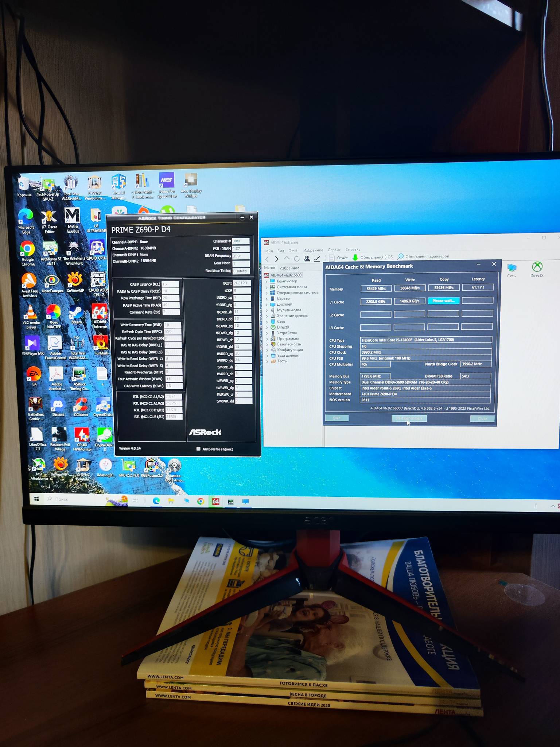560x747 pixels.
Task: Open the FurMark desktop shortcut
Action: pos(101,345)
